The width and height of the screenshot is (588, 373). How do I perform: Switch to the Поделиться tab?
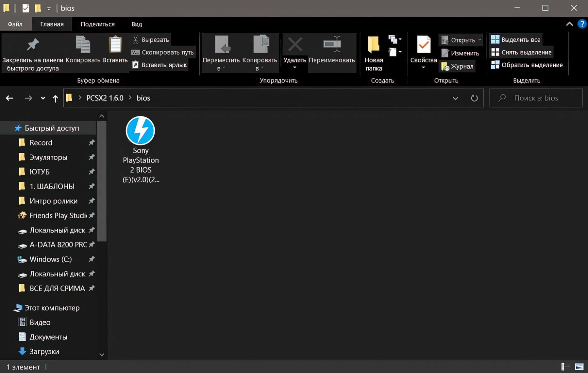[98, 24]
